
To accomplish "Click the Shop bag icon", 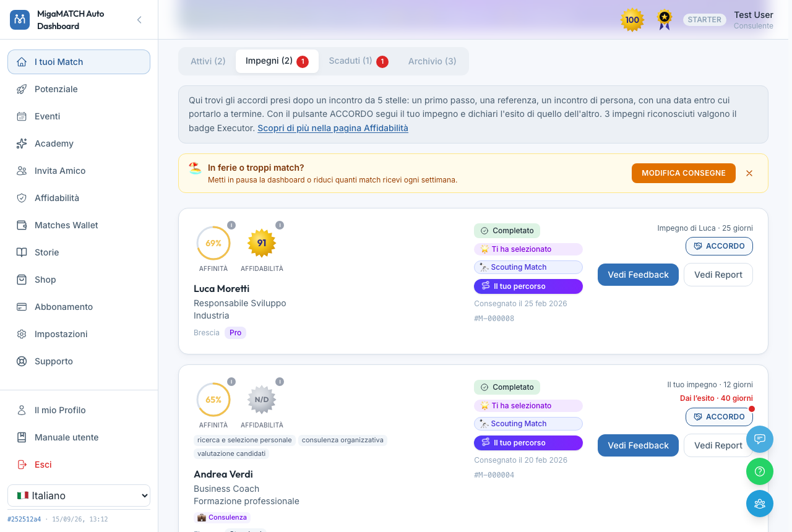I will (x=22, y=280).
